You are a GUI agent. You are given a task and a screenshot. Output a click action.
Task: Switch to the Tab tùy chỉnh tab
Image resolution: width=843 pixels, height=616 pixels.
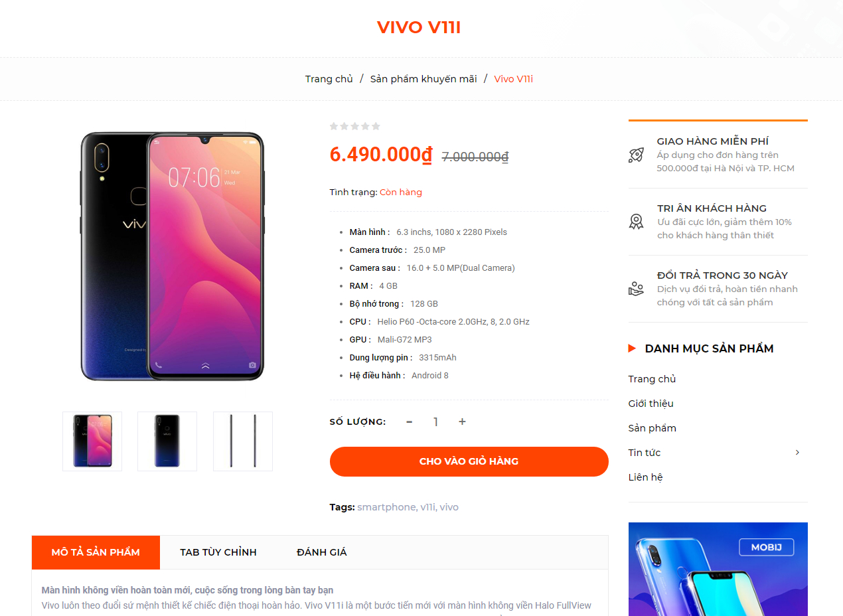click(218, 552)
